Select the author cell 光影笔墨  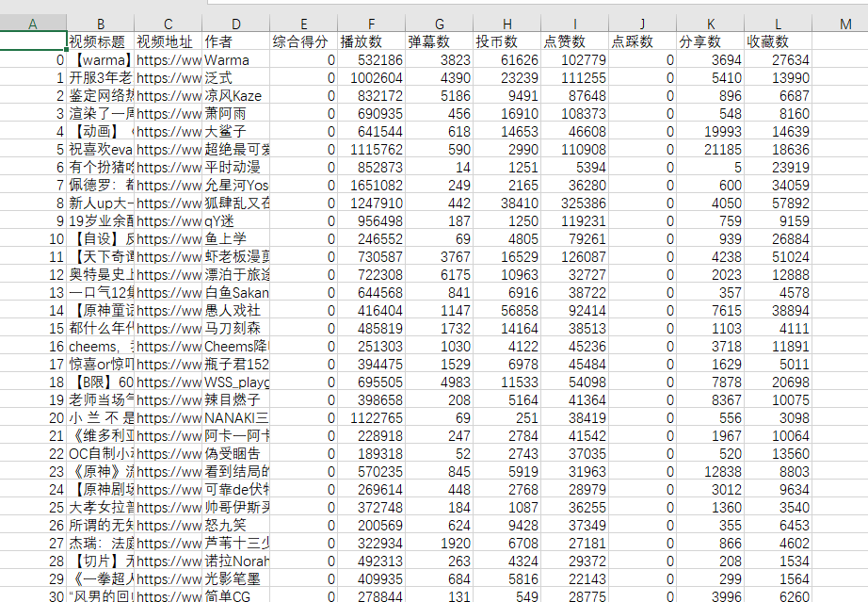pos(235,578)
